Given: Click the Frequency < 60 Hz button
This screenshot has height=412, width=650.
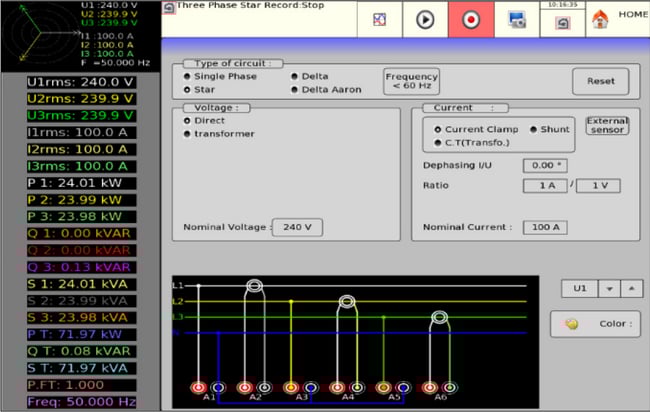Looking at the screenshot, I should pos(411,81).
